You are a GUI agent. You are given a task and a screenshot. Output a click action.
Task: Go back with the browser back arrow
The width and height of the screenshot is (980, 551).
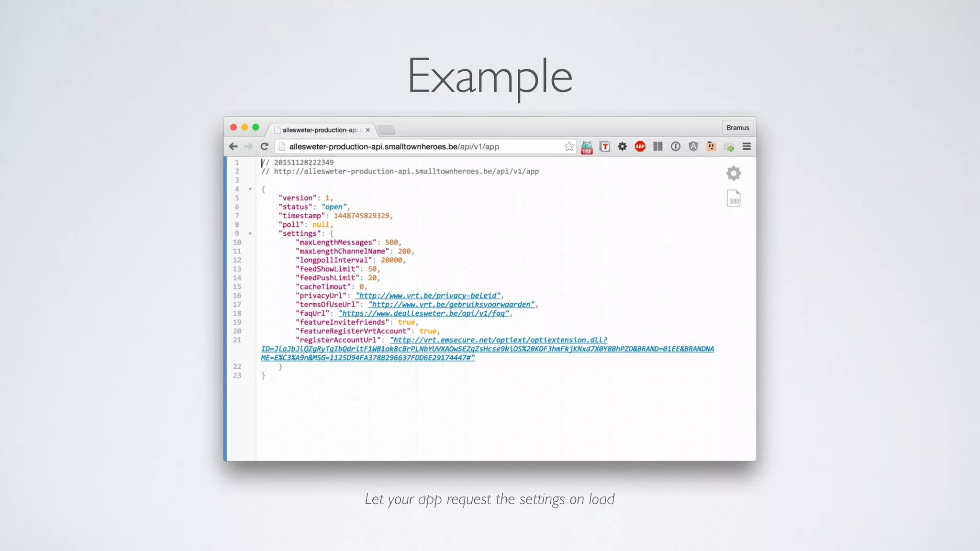[234, 146]
